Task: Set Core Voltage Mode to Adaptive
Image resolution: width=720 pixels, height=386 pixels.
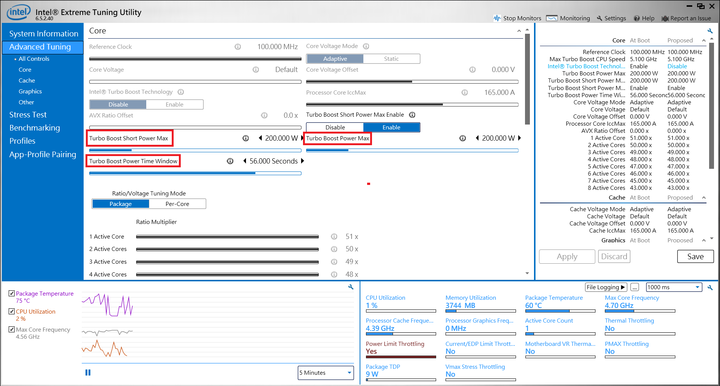Action: click(x=335, y=59)
